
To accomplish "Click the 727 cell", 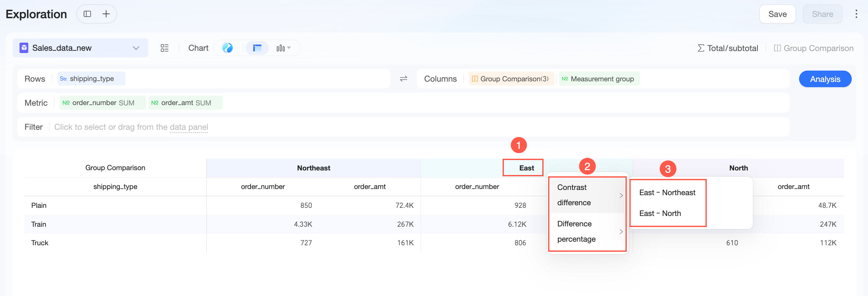I will pos(306,243).
